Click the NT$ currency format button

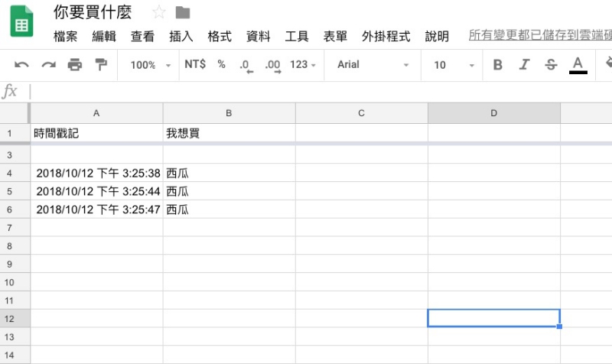pyautogui.click(x=195, y=65)
